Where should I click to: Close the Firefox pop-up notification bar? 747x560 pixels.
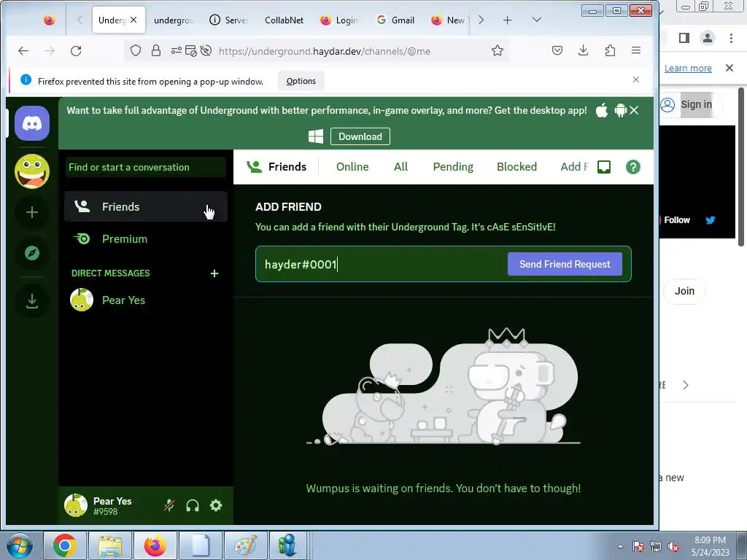(x=636, y=79)
